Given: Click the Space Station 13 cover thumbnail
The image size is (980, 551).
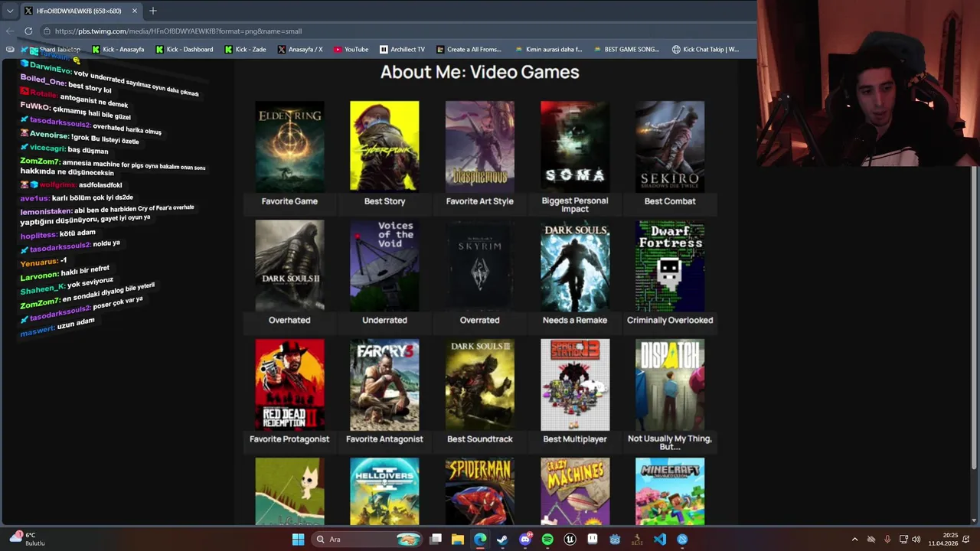Looking at the screenshot, I should pos(575,384).
